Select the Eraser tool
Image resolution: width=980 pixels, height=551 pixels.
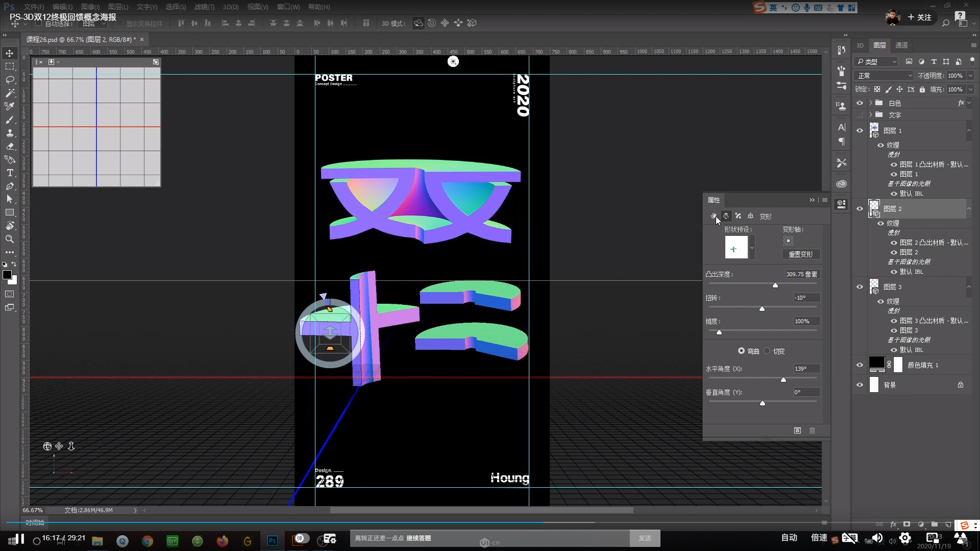(x=10, y=146)
